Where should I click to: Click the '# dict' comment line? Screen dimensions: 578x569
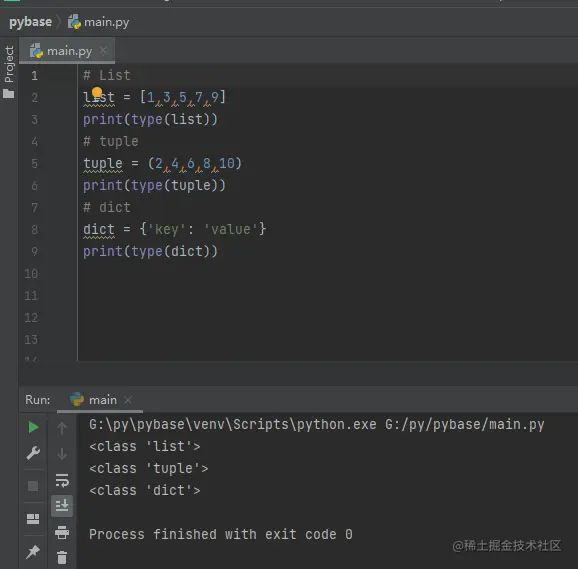107,207
